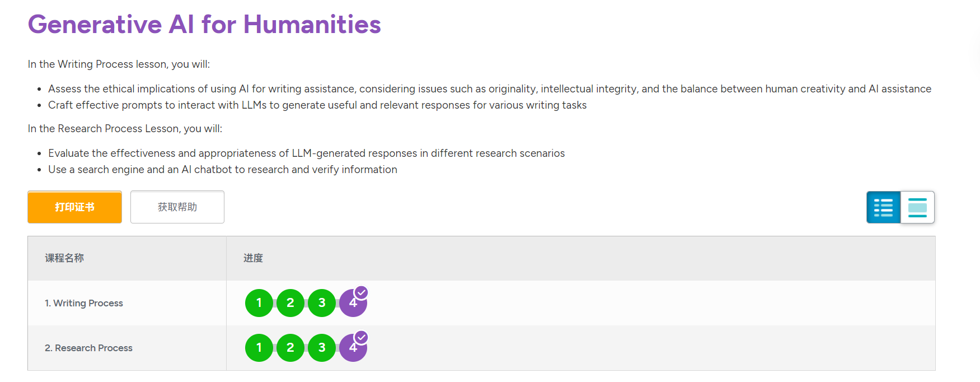980x382 pixels.
Task: Open level 1 of Research Process
Action: click(259, 348)
